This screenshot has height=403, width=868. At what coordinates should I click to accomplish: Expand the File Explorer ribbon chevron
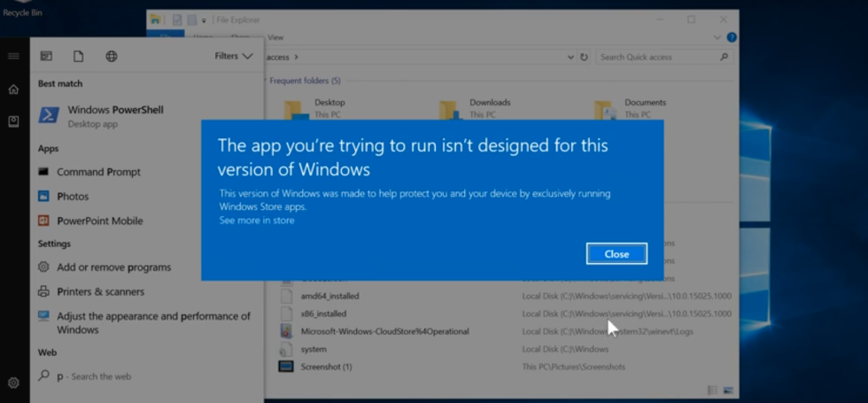pos(717,37)
